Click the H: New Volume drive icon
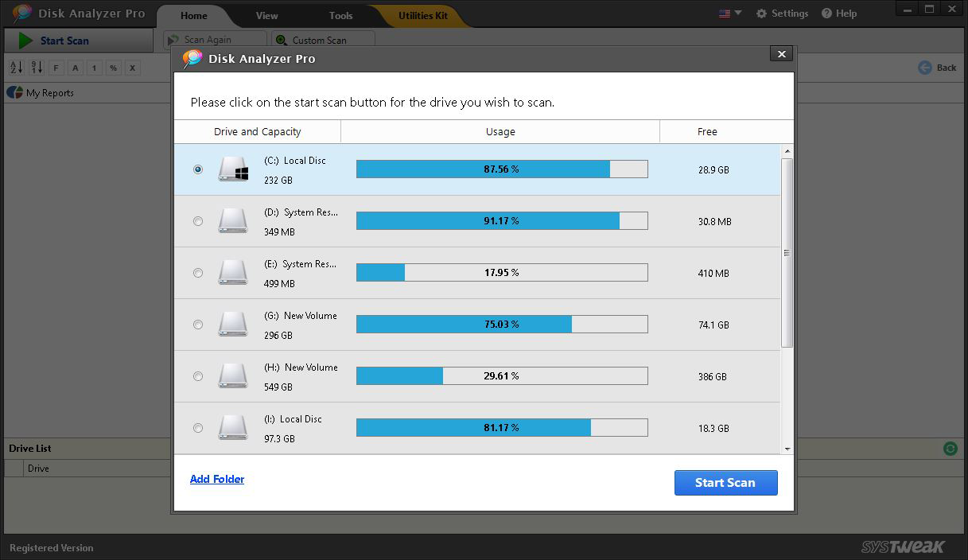Screen dimensions: 968x560 click(x=233, y=375)
